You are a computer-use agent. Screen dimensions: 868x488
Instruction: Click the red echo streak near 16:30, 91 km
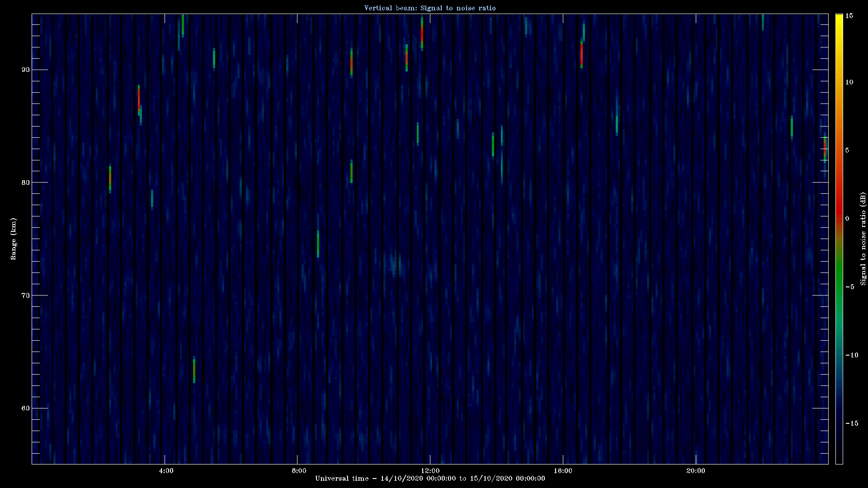point(581,55)
